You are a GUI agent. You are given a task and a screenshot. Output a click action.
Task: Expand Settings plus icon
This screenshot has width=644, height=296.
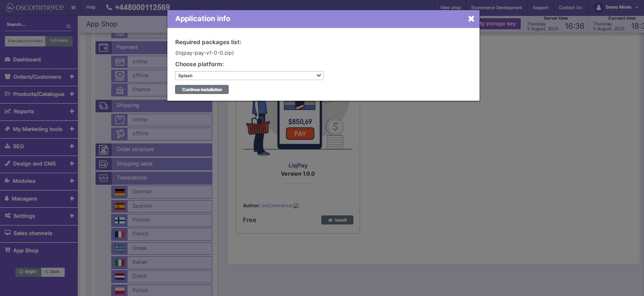(x=72, y=216)
